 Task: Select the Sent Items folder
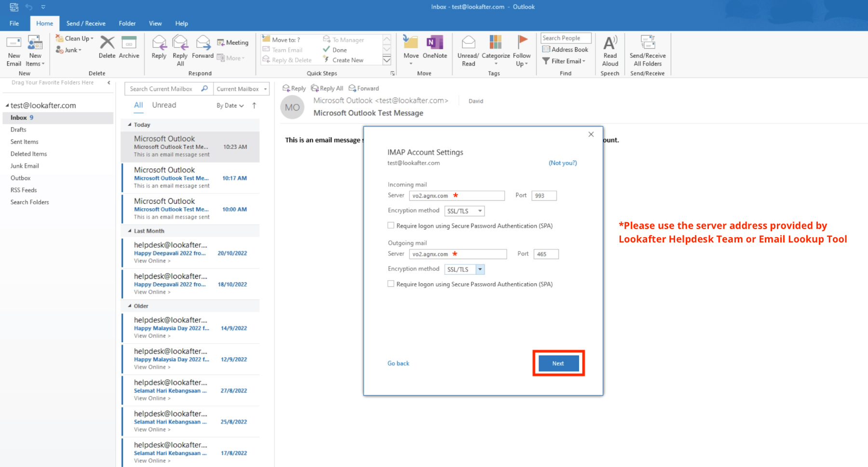(x=25, y=142)
